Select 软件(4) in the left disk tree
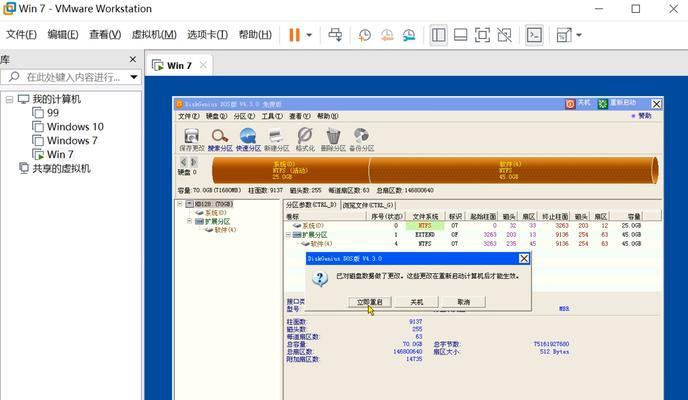 (x=221, y=230)
